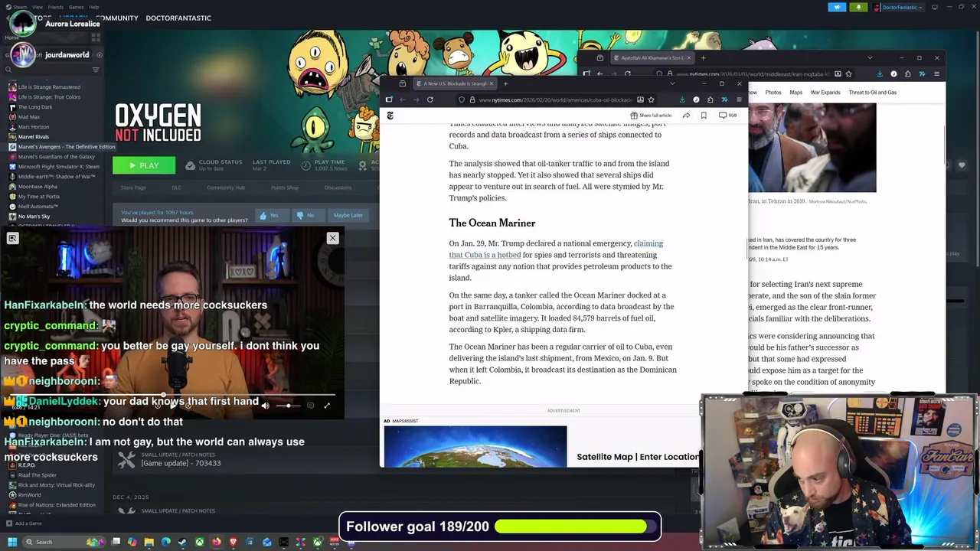The width and height of the screenshot is (980, 551).
Task: Open Steam Friends menu
Action: 56,7
